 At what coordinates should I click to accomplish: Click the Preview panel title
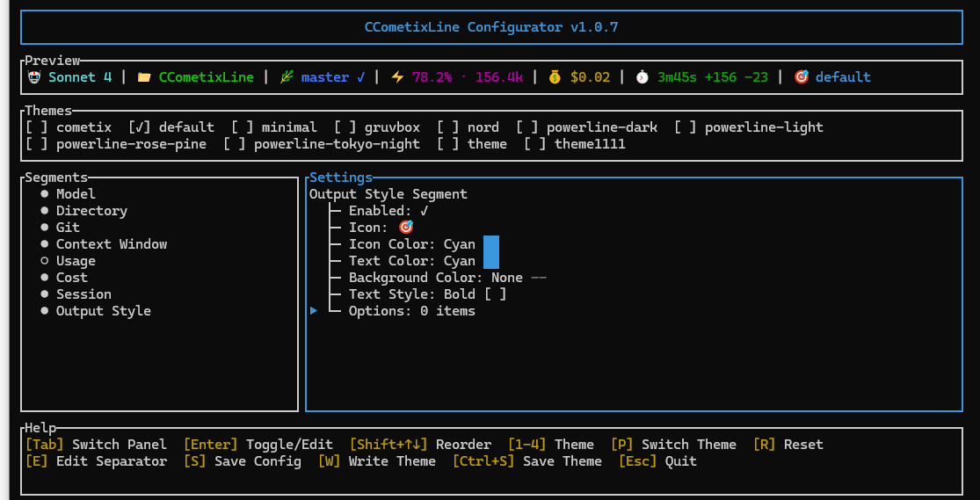tap(53, 61)
